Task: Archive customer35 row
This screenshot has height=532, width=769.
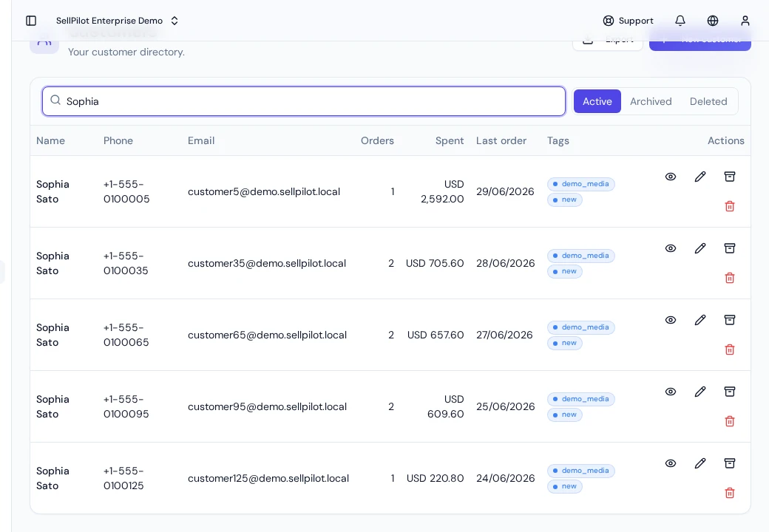Action: coord(730,248)
